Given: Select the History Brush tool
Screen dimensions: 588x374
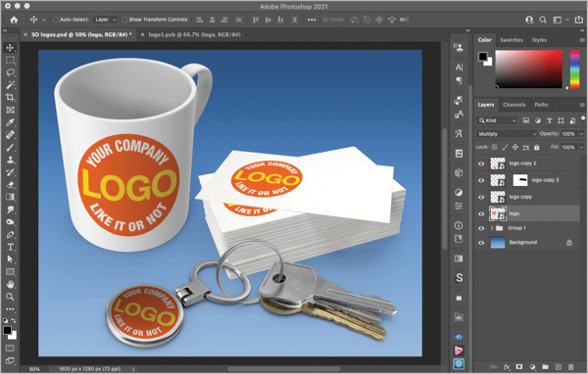Looking at the screenshot, I should click(x=10, y=172).
